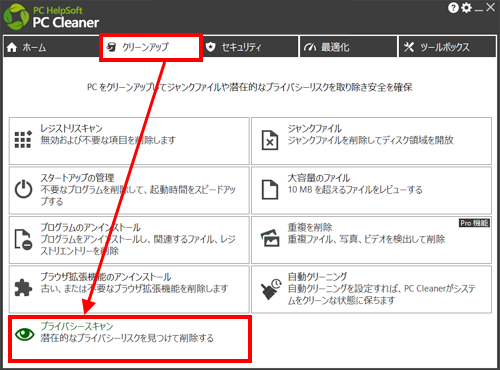
Task: Click text 無効および不要な項目を削除します
Action: [x=108, y=140]
